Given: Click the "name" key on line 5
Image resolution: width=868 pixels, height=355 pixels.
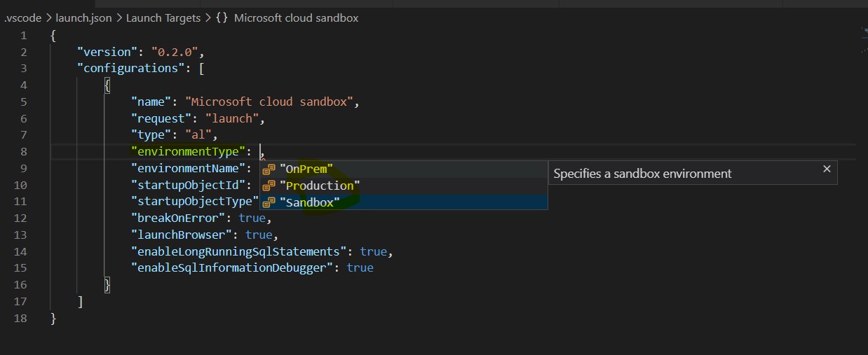Looking at the screenshot, I should click(x=151, y=102).
